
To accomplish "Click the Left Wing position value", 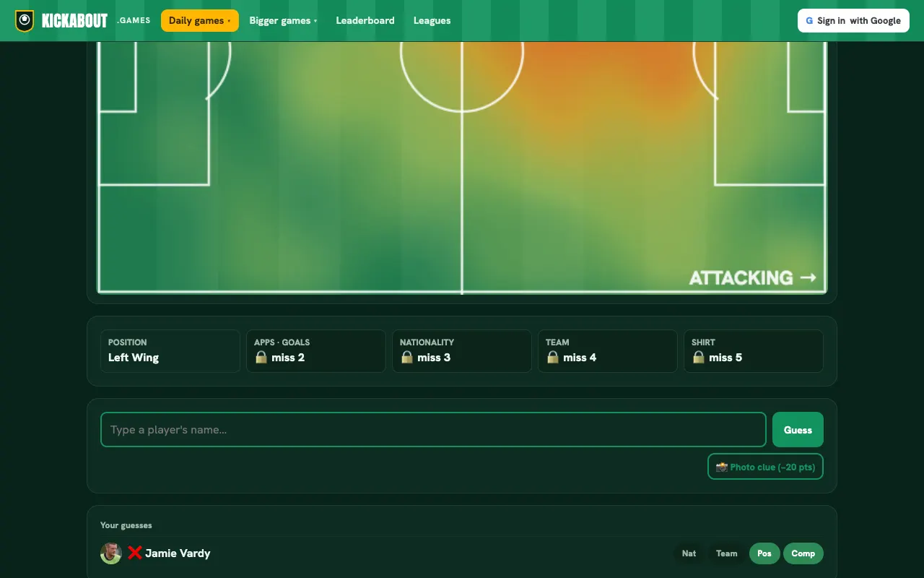I will (134, 358).
